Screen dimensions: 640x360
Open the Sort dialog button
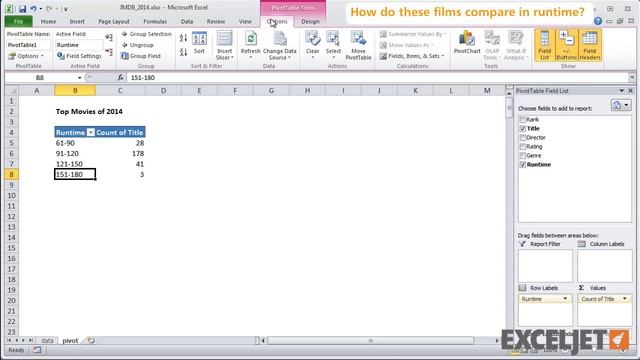(199, 43)
